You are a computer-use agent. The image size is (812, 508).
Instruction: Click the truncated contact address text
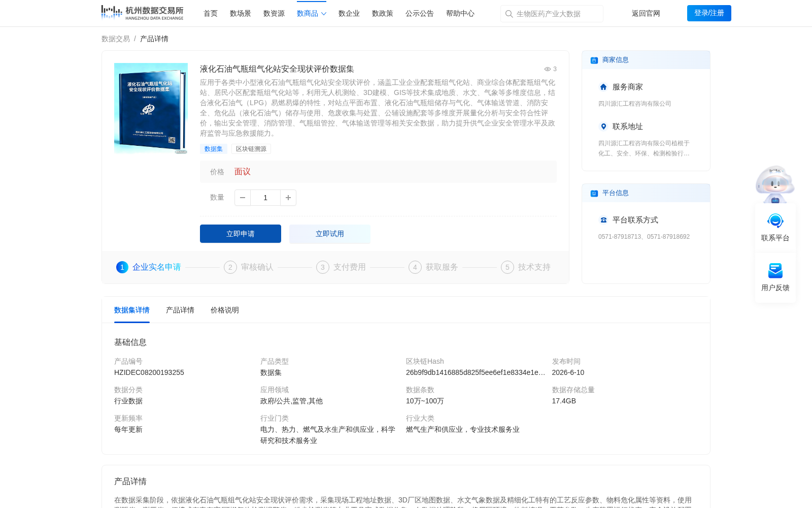click(x=644, y=148)
